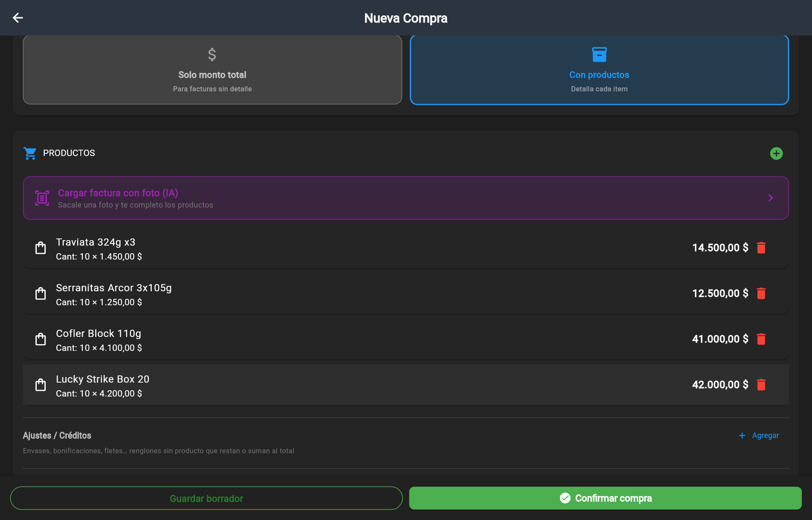Click bag icon of Traviata 324g x3
The height and width of the screenshot is (520, 812).
[x=41, y=248]
